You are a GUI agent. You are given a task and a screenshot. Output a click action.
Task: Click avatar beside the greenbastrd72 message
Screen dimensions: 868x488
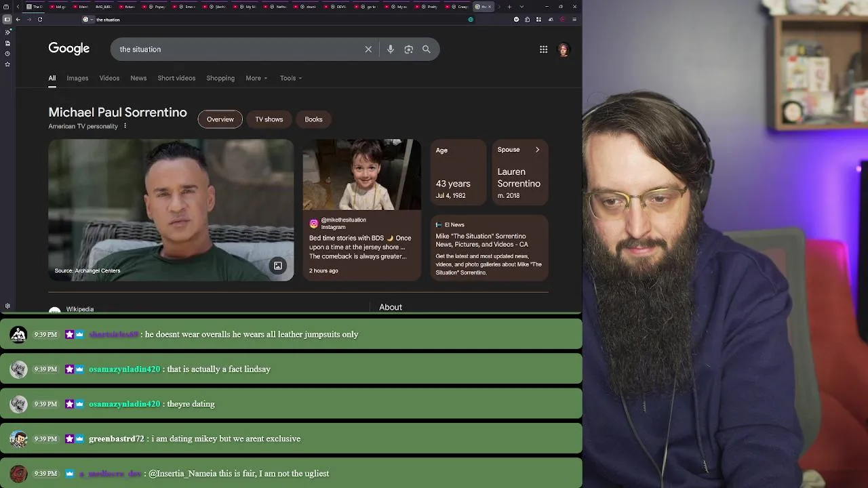(18, 439)
